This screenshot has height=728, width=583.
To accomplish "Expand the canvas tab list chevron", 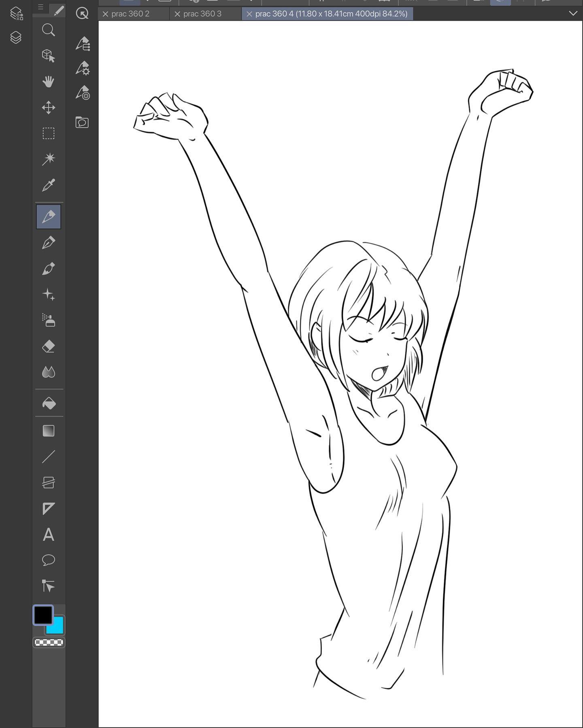I will [573, 13].
